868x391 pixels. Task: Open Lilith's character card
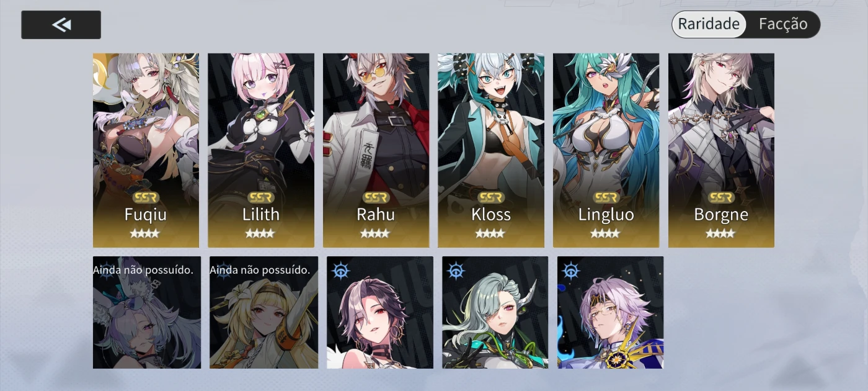pos(261,150)
